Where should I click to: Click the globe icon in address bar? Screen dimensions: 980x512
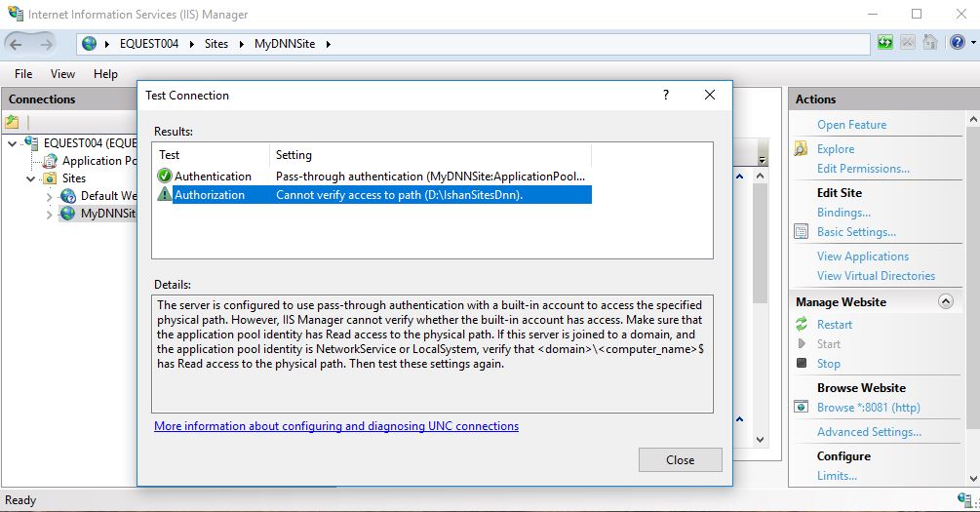90,43
